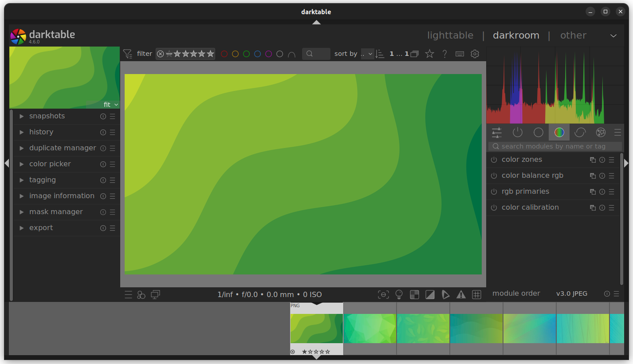Screen dimensions: 633x364
Task: Click the v3.0 JPEG module order button
Action: (x=572, y=293)
